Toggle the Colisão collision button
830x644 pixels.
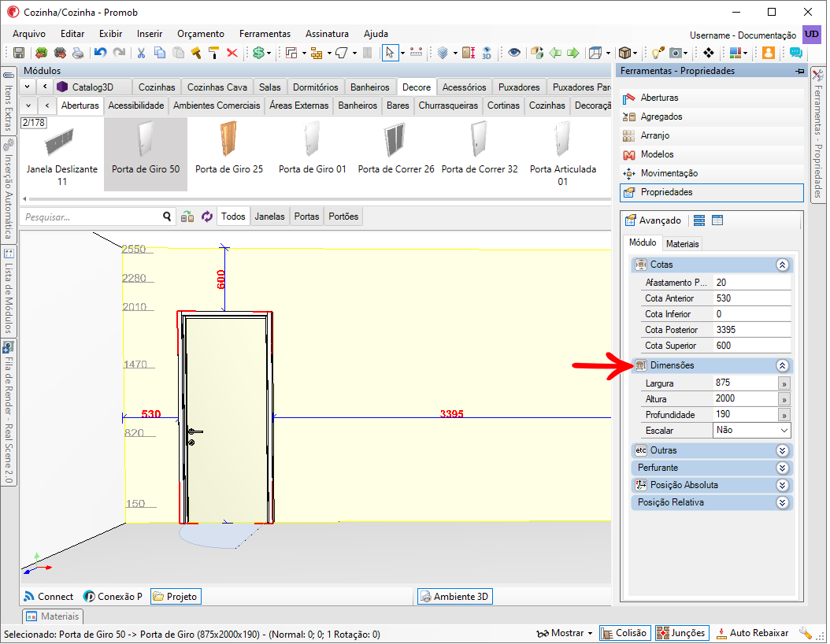624,633
